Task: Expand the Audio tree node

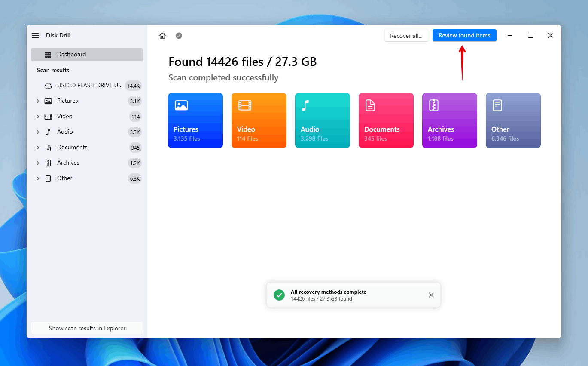Action: (x=38, y=132)
